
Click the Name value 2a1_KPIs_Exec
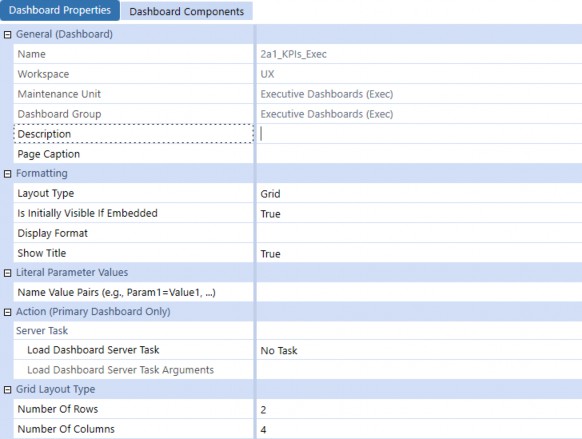[293, 54]
